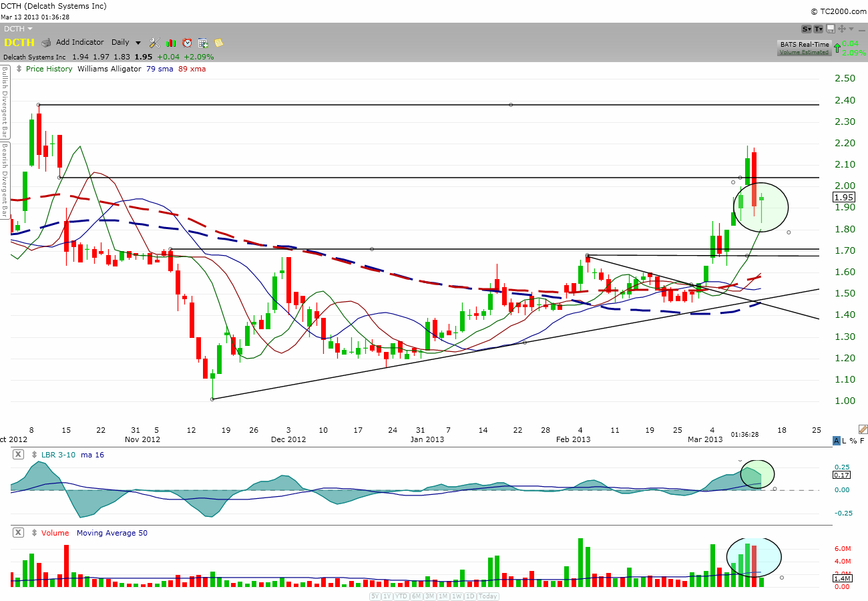868x601 pixels.
Task: Click the +2.09% change in quote line
Action: coord(199,57)
